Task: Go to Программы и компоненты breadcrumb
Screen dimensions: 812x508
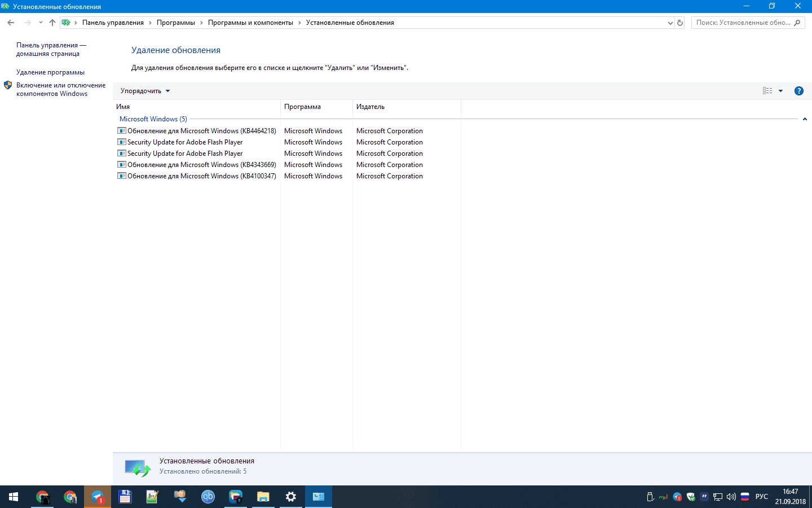Action: 250,23
